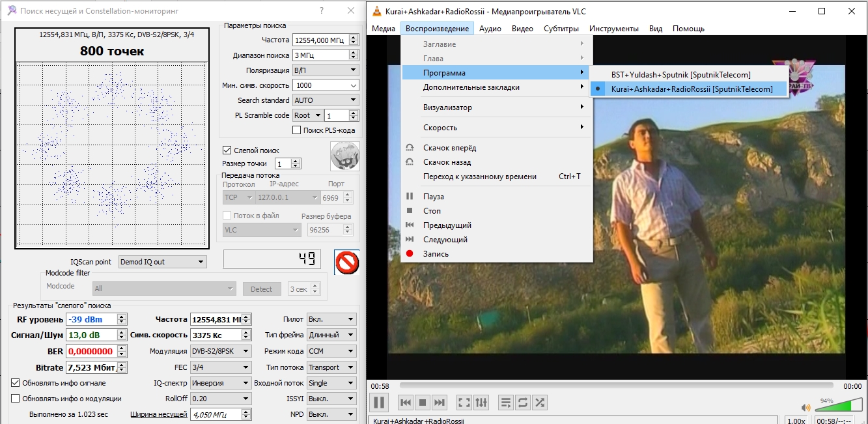
Task: Open the Скорость submenu
Action: [x=496, y=128]
